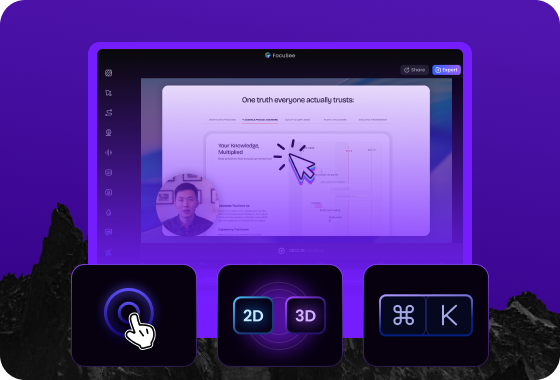560x380 pixels.
Task: Select the webcam settings icon in sidebar
Action: pyautogui.click(x=109, y=132)
